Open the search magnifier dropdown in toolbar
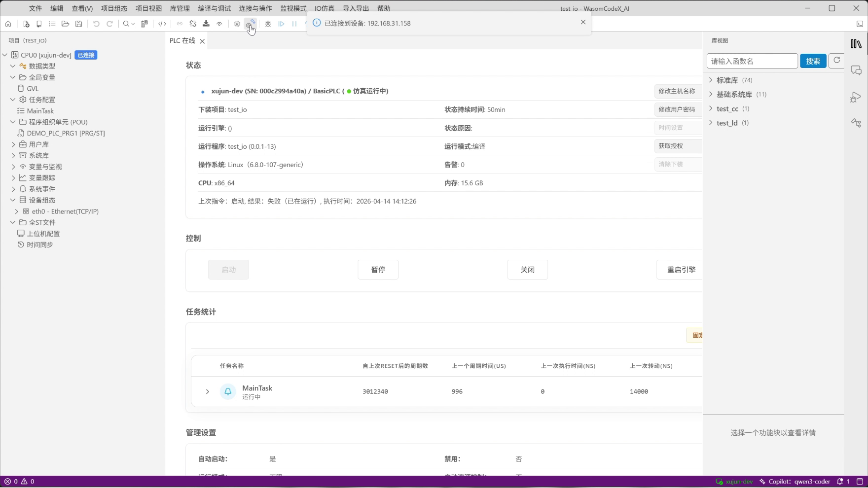Viewport: 868px width, 488px height. click(x=129, y=24)
